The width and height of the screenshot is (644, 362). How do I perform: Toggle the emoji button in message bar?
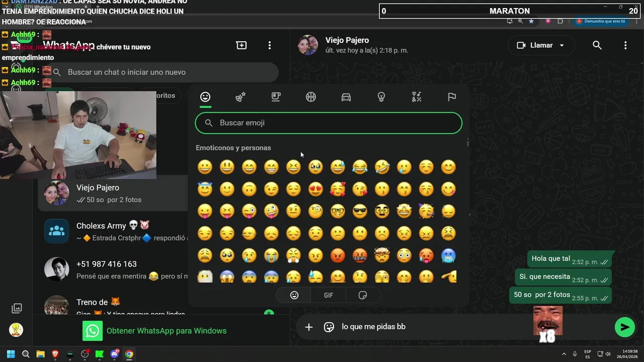329,327
